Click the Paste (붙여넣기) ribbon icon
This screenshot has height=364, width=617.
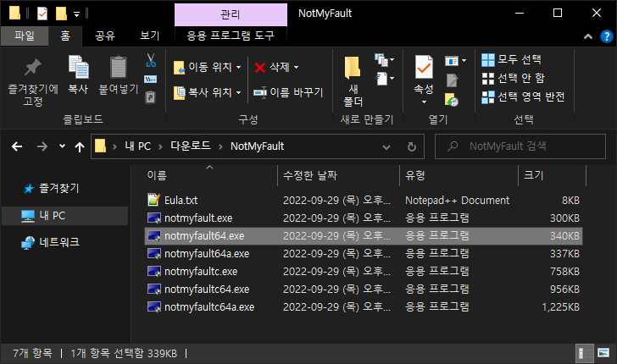point(118,67)
